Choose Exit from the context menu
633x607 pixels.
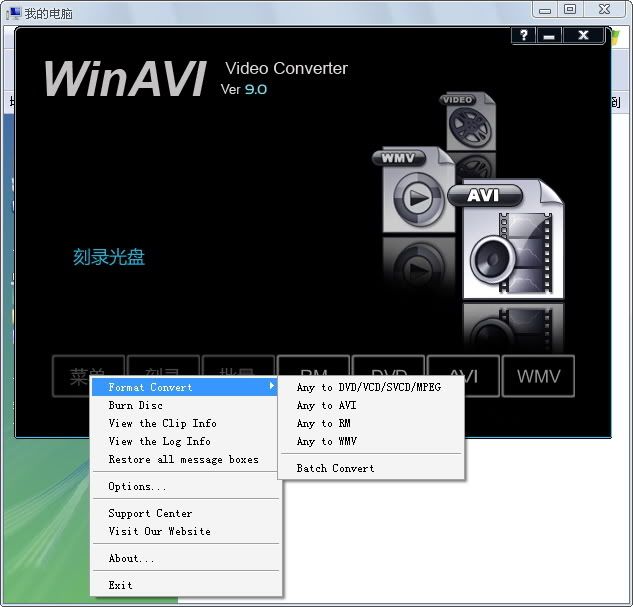point(120,585)
